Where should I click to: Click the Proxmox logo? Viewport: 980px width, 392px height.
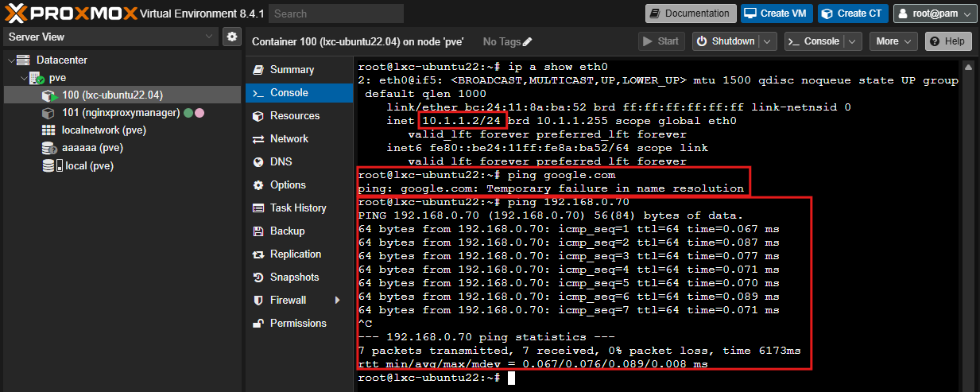pyautogui.click(x=70, y=13)
